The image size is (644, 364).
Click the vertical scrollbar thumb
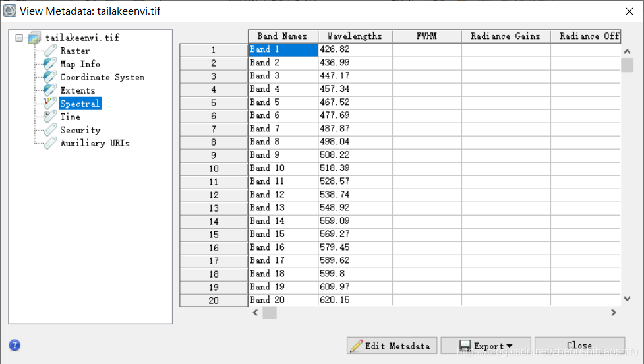coord(627,65)
